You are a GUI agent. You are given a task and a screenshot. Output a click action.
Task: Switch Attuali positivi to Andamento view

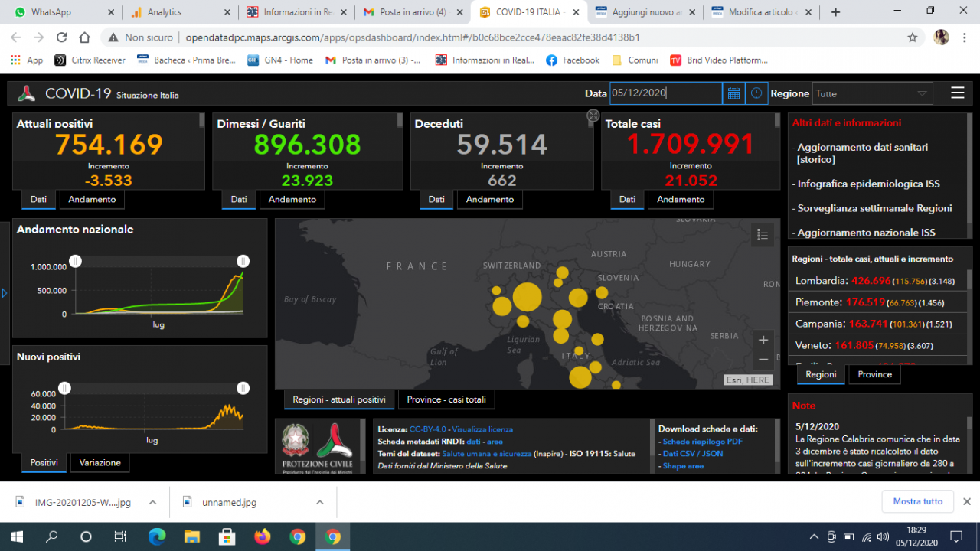click(92, 199)
